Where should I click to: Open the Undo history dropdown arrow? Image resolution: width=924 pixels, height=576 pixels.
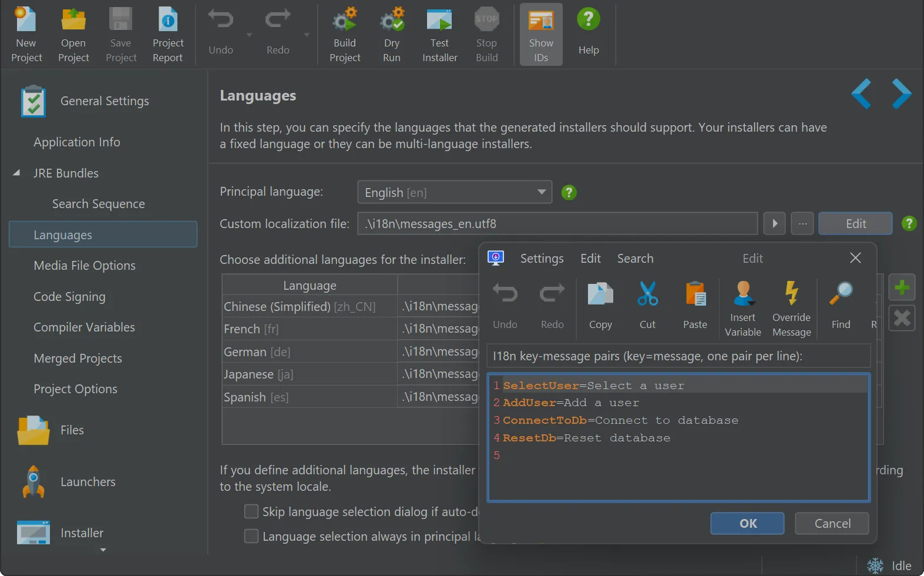[249, 35]
